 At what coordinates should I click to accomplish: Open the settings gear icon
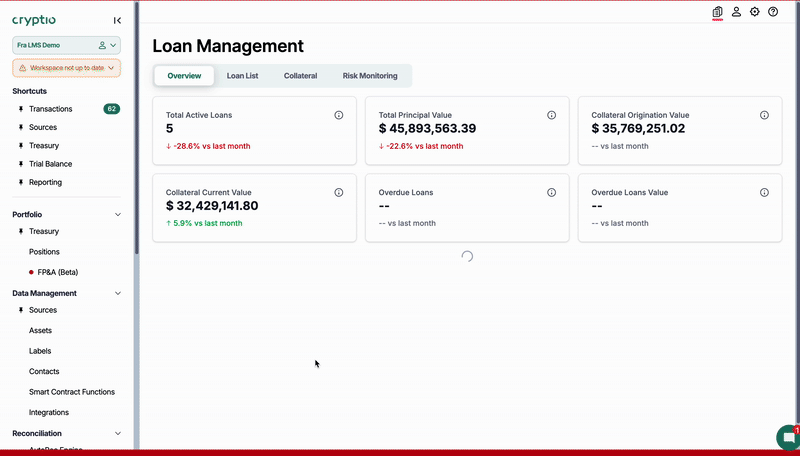[x=755, y=12]
